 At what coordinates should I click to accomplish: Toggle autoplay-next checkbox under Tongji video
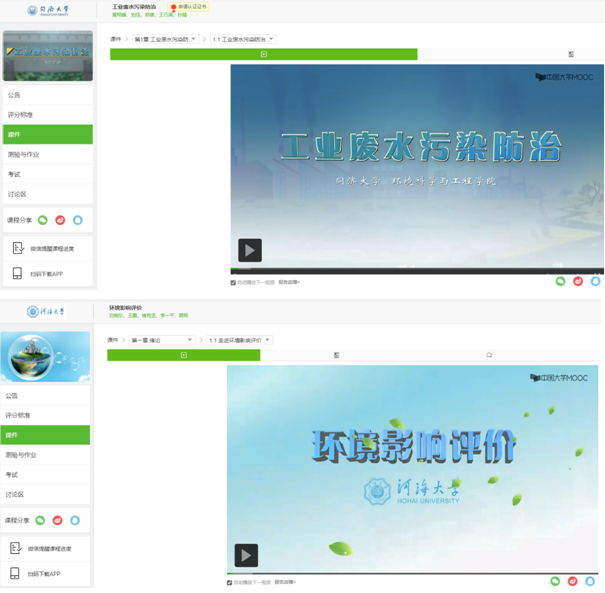(233, 283)
